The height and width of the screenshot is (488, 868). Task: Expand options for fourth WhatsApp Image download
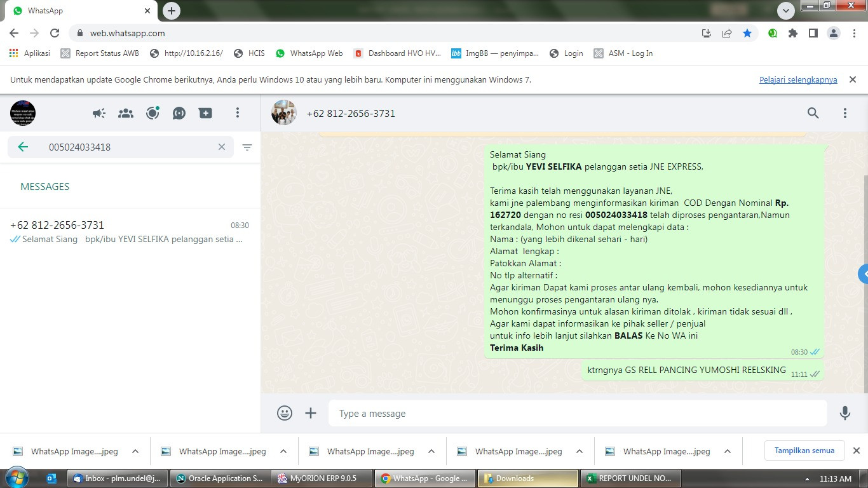[580, 451]
